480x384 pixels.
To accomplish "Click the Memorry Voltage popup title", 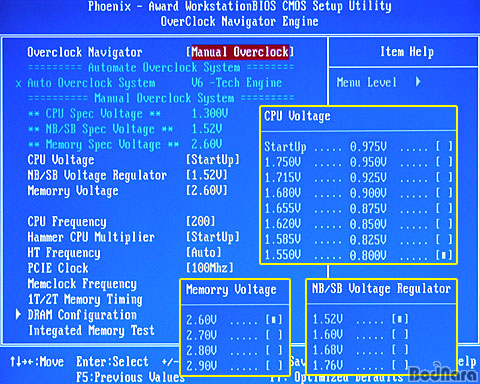I will tap(231, 289).
